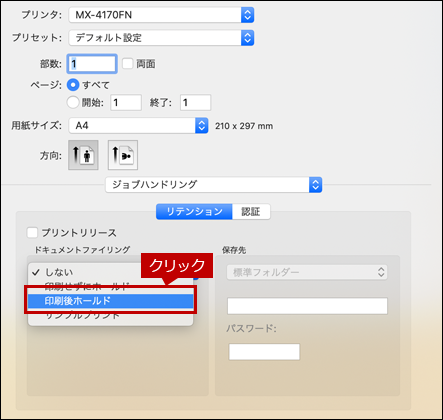Switch to the 認証 tab
This screenshot has width=443, height=420.
[x=251, y=212]
